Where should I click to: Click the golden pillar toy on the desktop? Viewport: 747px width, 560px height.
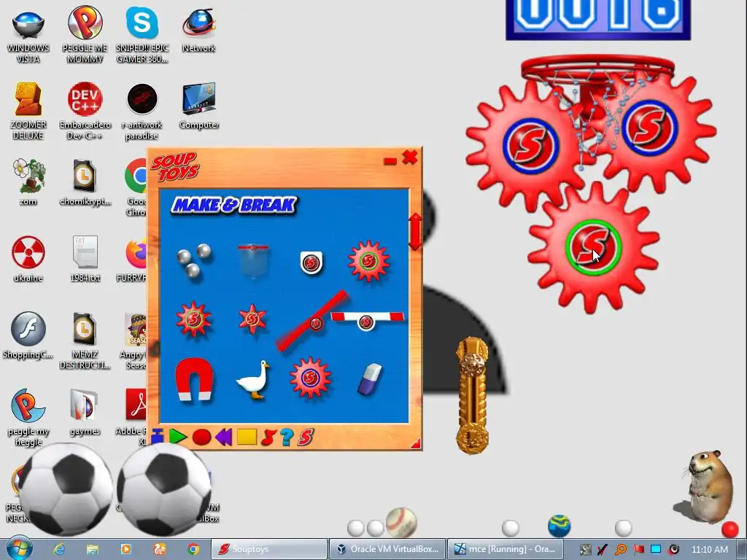(x=472, y=395)
